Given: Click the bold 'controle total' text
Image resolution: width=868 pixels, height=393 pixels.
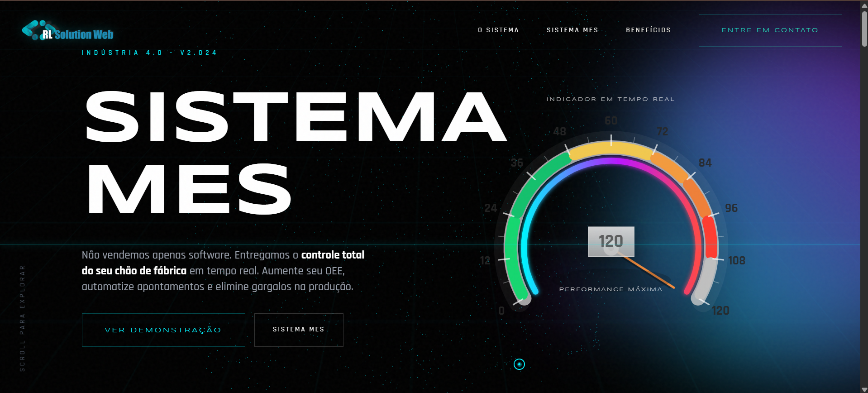Looking at the screenshot, I should point(333,255).
